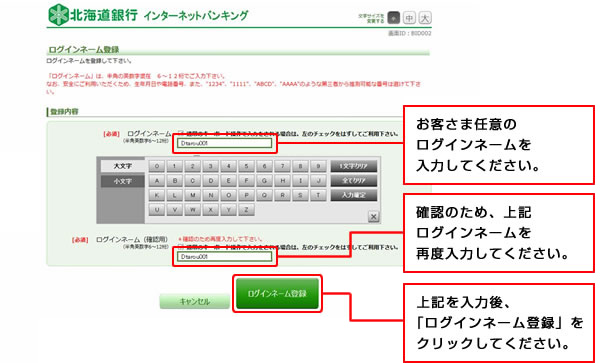
Task: Tap the P key on virtual keyboard
Action: tap(246, 195)
